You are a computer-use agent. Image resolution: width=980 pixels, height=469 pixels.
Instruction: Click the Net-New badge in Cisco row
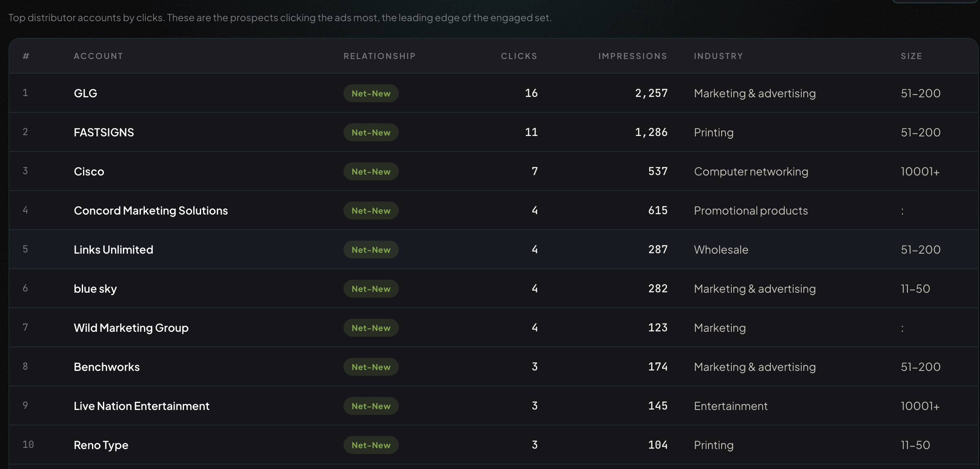click(x=371, y=171)
